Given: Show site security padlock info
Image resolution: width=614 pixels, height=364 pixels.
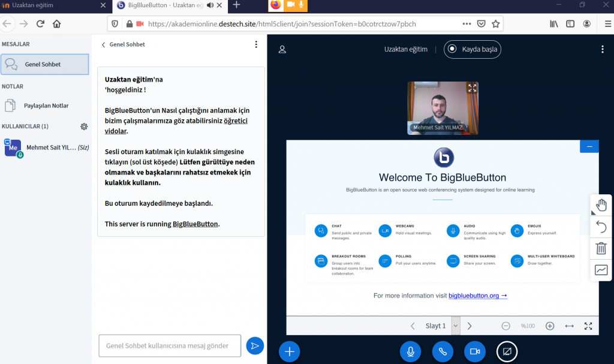Looking at the screenshot, I should point(130,24).
